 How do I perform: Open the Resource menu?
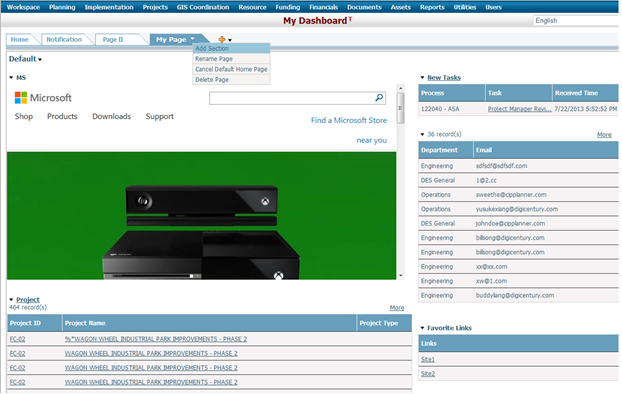pyautogui.click(x=252, y=7)
